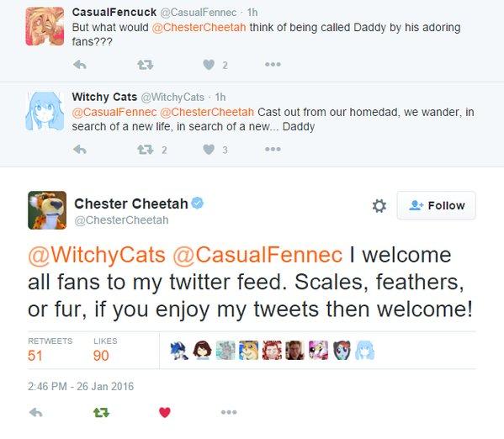Open more options on Witchy Cats' tweet
This screenshot has height=439, width=504.
click(273, 149)
